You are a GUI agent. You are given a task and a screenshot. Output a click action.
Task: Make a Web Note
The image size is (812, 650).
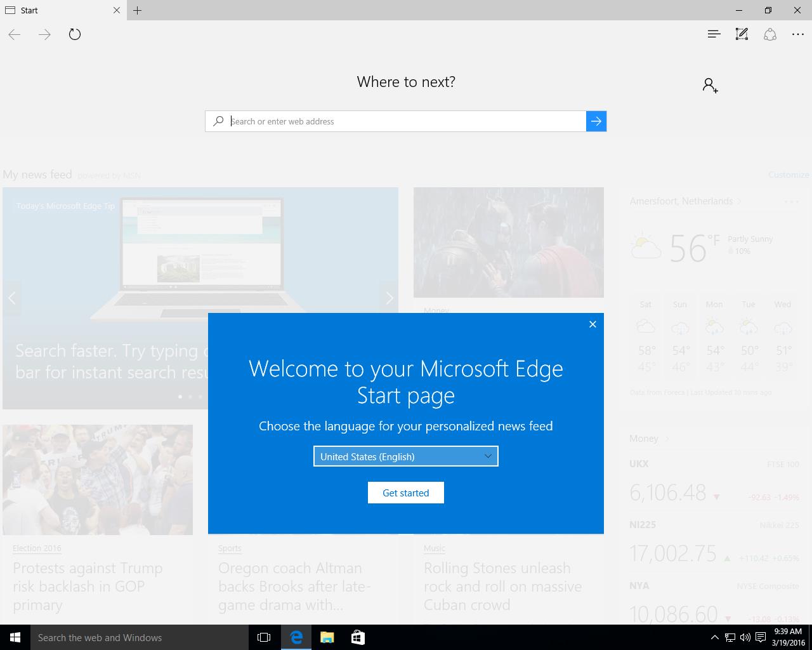[x=742, y=34]
